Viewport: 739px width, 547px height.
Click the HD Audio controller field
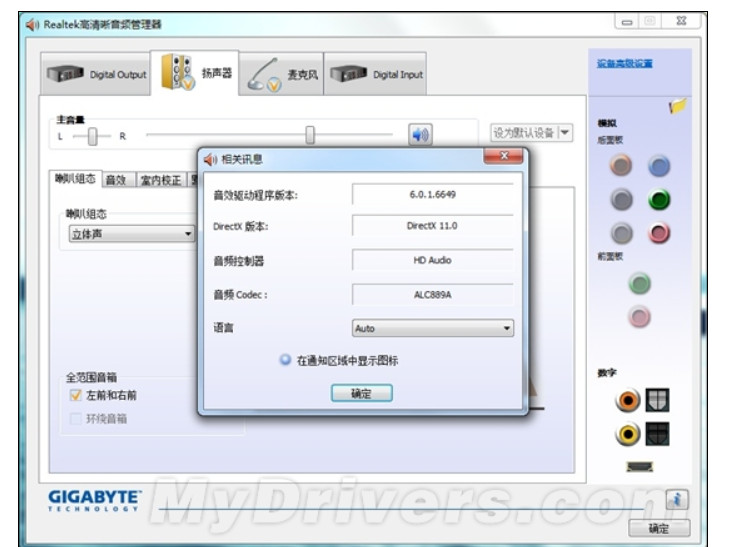[x=433, y=260]
